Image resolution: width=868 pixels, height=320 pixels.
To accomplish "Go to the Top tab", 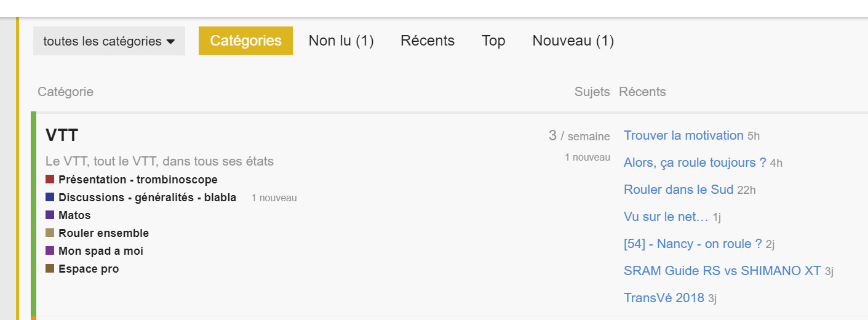I will click(493, 41).
